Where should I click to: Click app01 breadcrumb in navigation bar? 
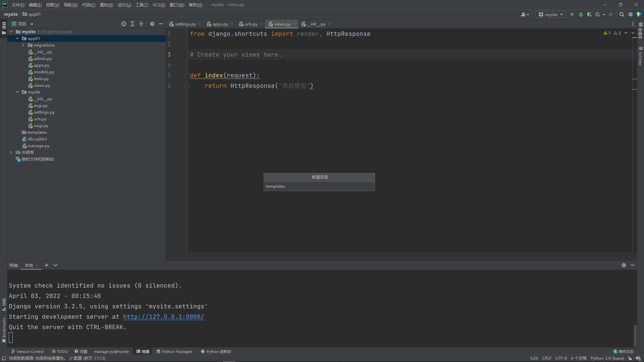pos(32,14)
